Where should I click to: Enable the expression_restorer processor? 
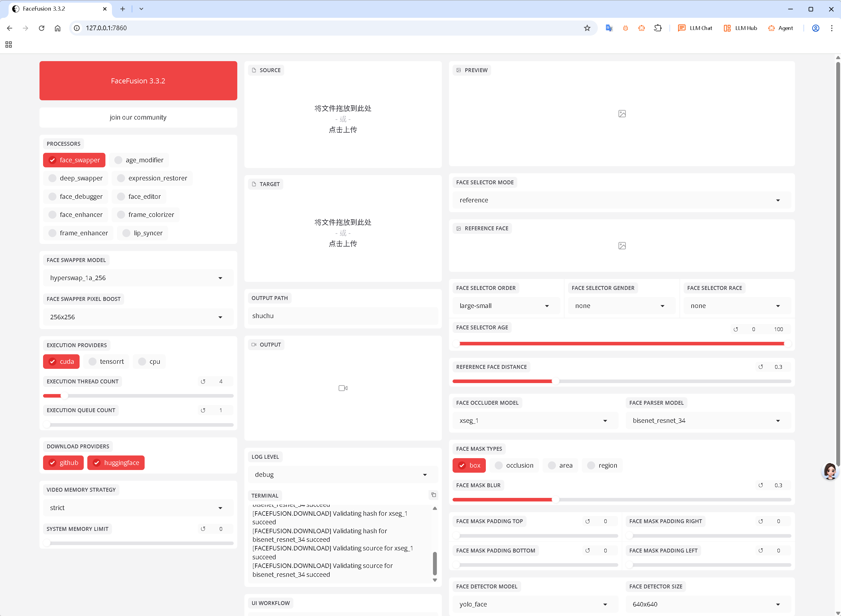tap(152, 178)
